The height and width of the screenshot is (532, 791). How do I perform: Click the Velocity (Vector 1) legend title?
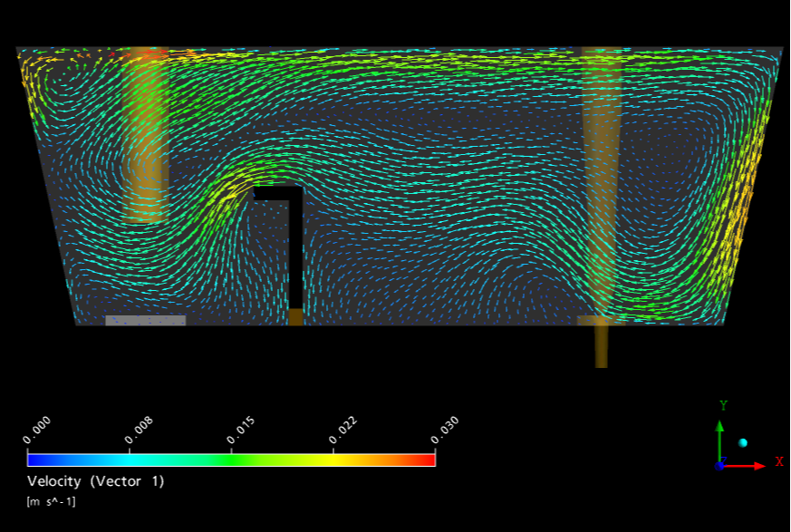96,481
